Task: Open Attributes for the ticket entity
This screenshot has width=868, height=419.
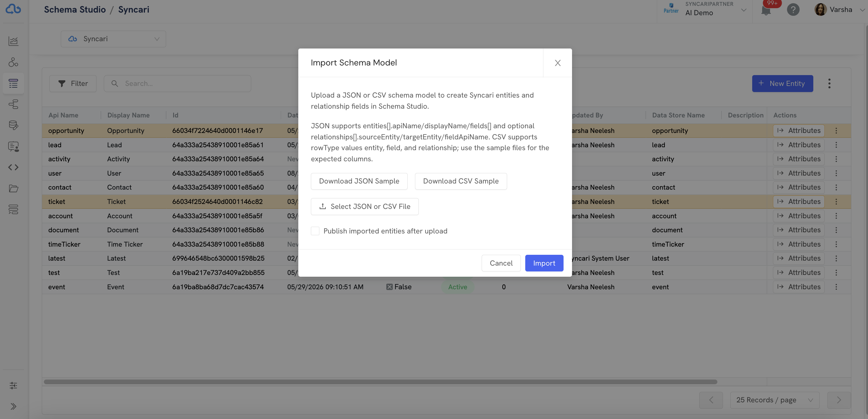Action: (799, 202)
